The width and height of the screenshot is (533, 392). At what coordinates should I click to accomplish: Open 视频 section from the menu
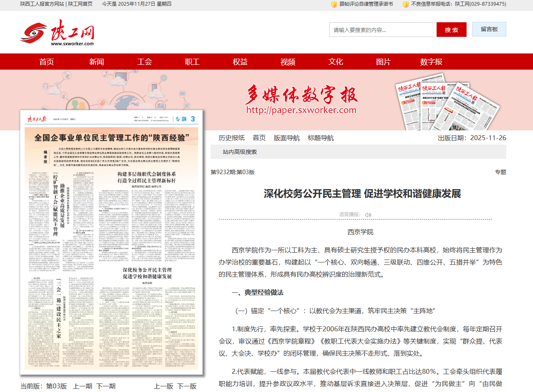point(288,62)
